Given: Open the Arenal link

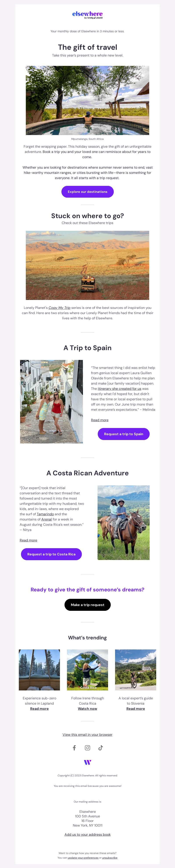Looking at the screenshot, I should click(x=47, y=519).
